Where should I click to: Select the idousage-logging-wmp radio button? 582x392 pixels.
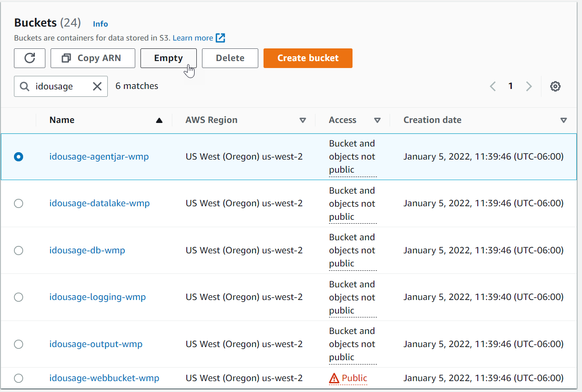click(x=18, y=297)
